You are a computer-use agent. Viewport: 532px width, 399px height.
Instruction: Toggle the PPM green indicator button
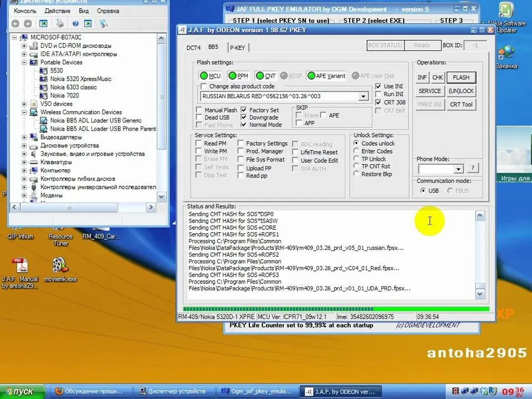(x=238, y=76)
